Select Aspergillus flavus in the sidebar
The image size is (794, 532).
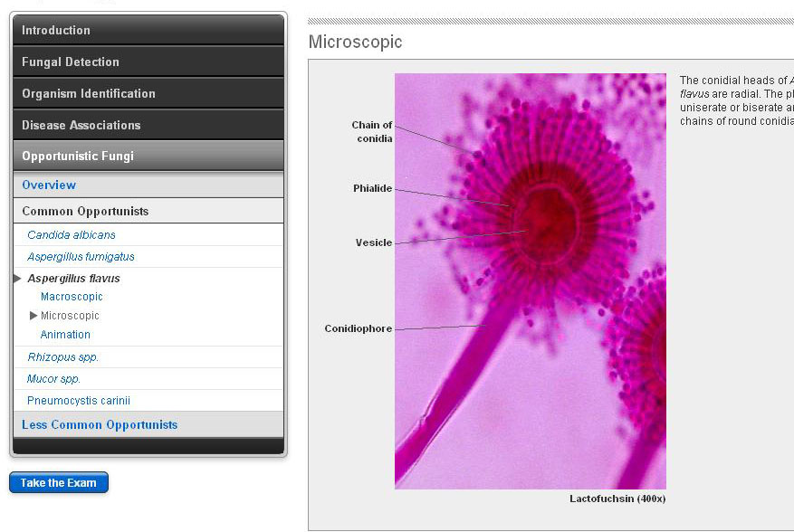73,279
